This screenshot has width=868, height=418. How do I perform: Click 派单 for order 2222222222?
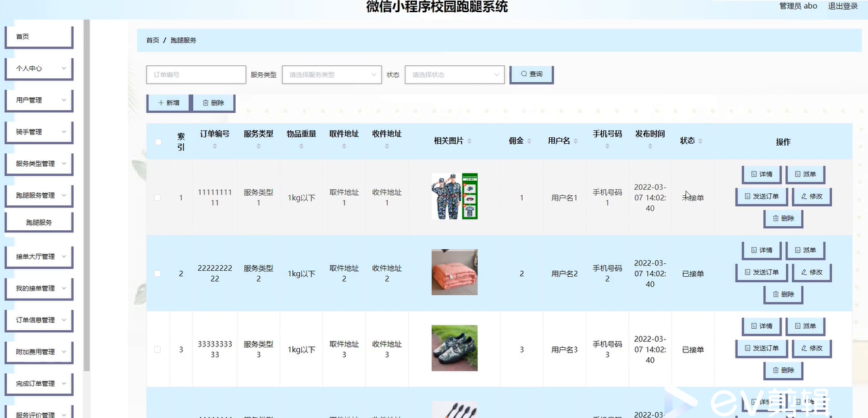click(805, 250)
